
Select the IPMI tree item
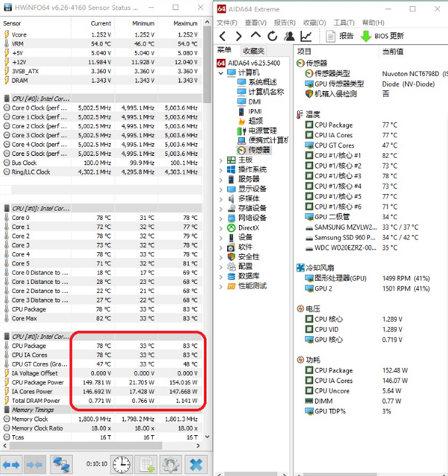pyautogui.click(x=255, y=111)
